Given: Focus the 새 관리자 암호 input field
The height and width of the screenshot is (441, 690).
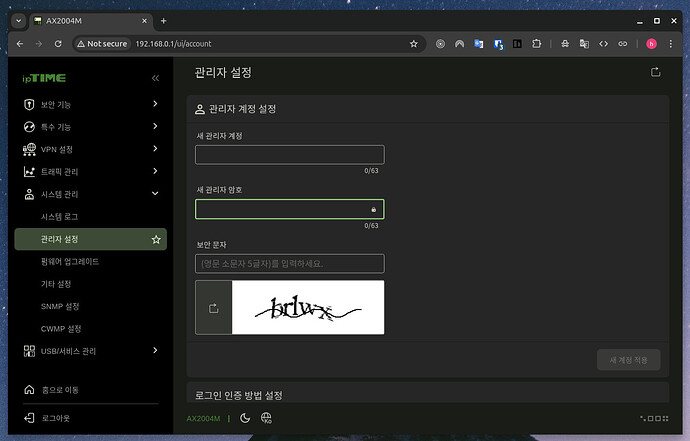Looking at the screenshot, I should 290,209.
